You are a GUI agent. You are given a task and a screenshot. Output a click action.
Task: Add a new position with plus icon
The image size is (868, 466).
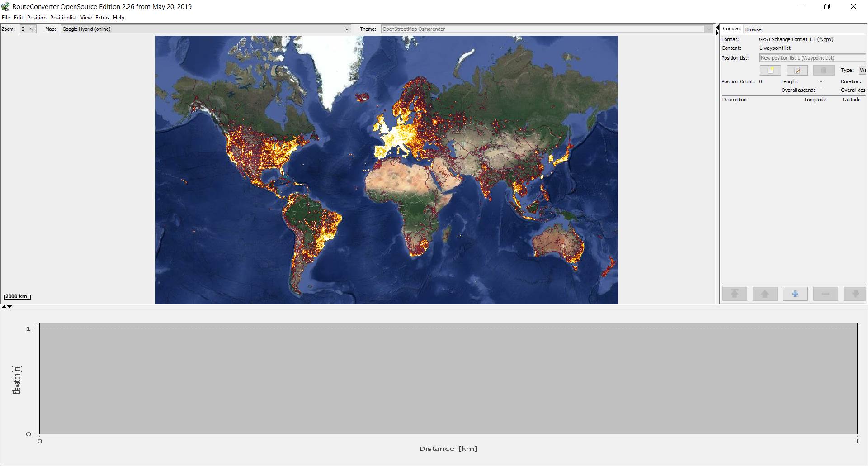pos(795,294)
